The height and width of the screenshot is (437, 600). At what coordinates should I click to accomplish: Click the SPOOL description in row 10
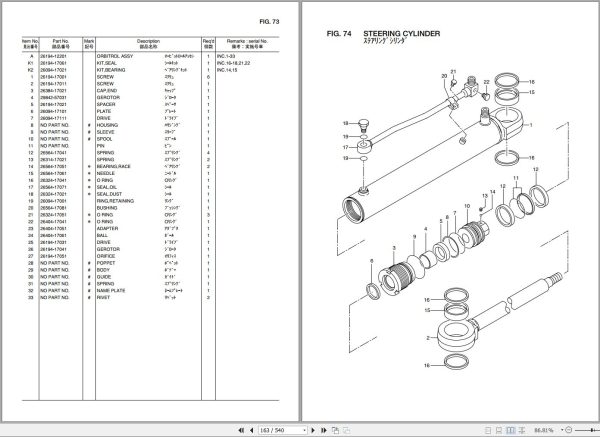(104, 139)
